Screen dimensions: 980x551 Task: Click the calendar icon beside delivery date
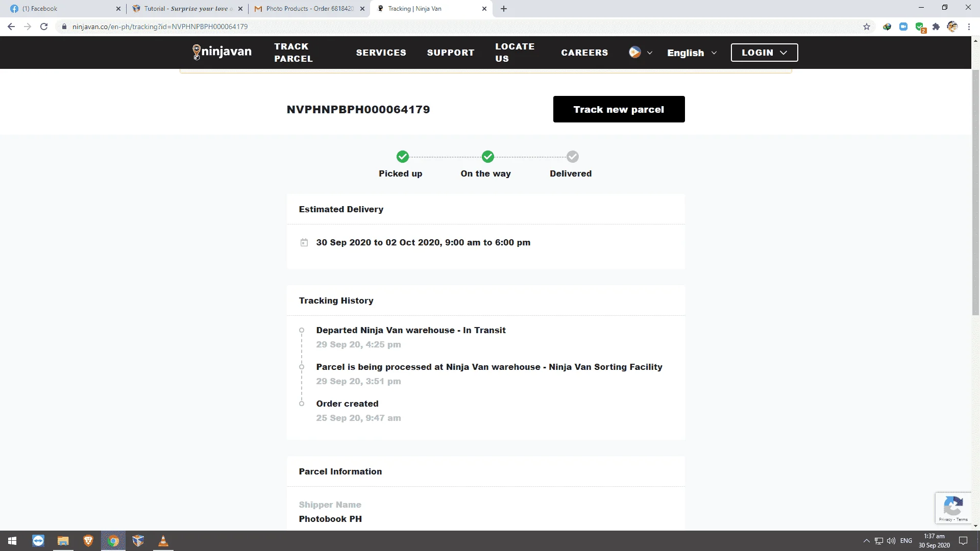pos(304,243)
